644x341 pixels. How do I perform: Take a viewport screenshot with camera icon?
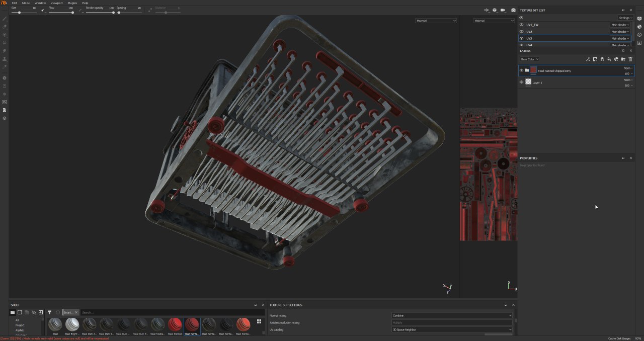coord(513,10)
